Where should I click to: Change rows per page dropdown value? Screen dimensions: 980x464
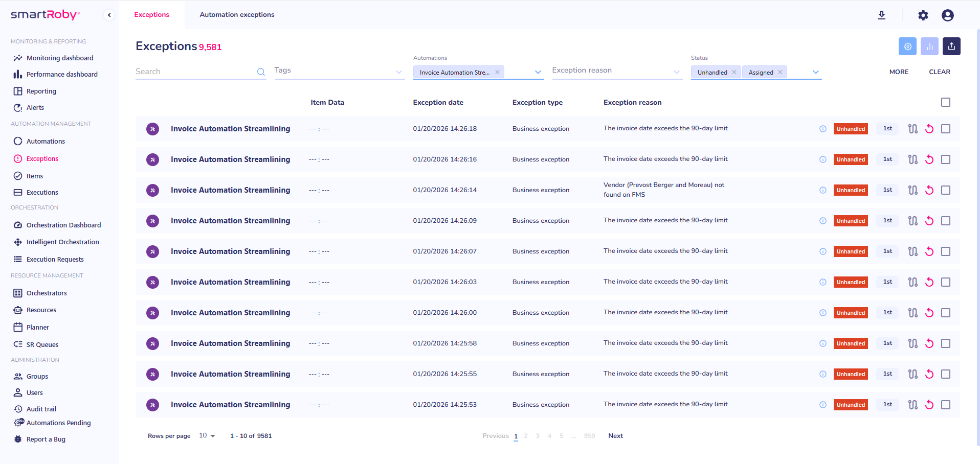[x=207, y=436]
